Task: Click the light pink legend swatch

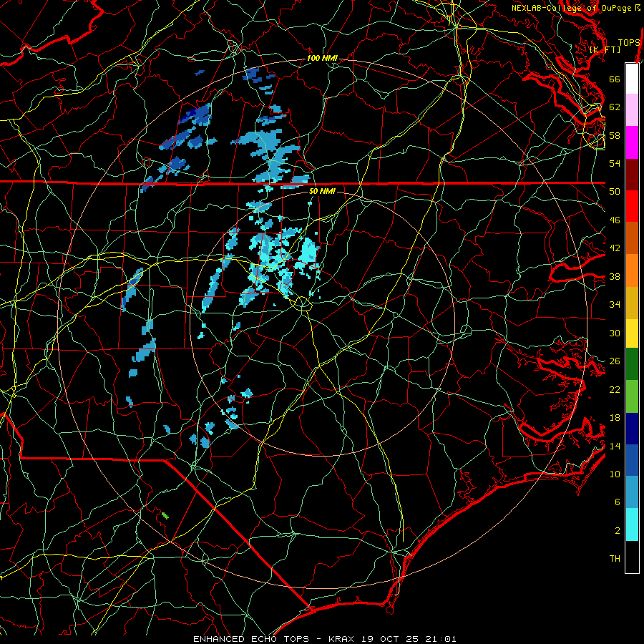Action: point(632,110)
